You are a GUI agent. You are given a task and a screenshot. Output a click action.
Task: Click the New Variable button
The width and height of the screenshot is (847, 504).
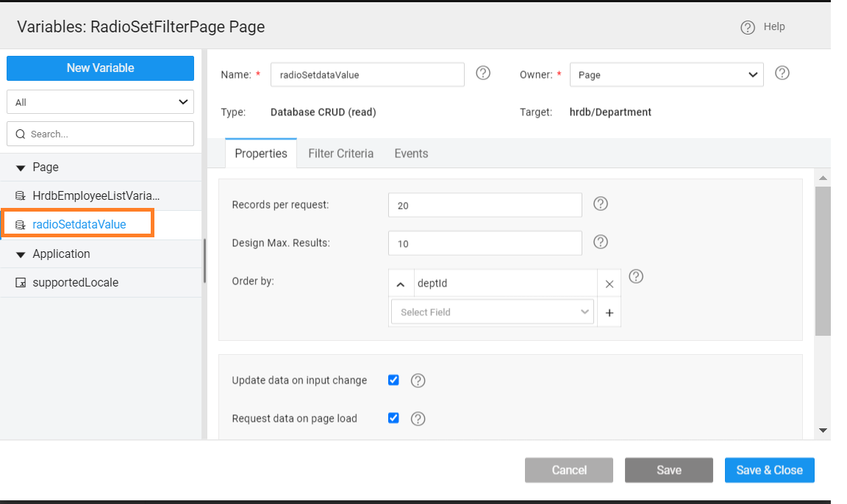coord(100,68)
